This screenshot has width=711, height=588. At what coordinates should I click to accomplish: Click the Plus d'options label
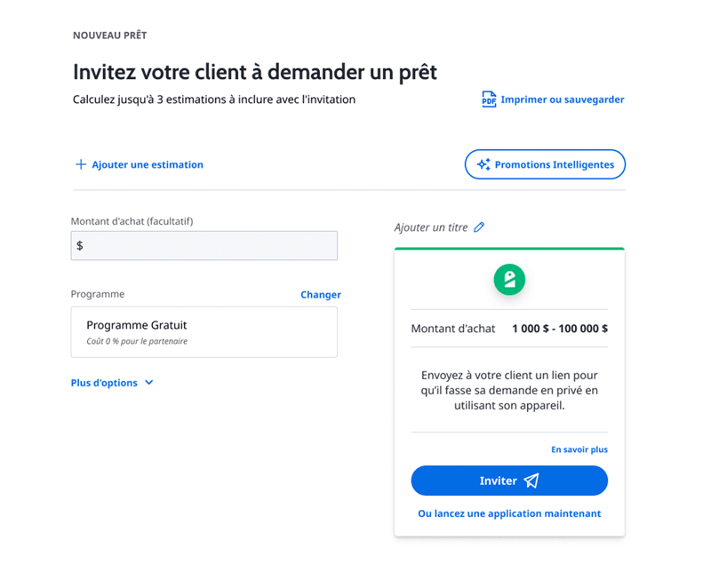coord(104,383)
